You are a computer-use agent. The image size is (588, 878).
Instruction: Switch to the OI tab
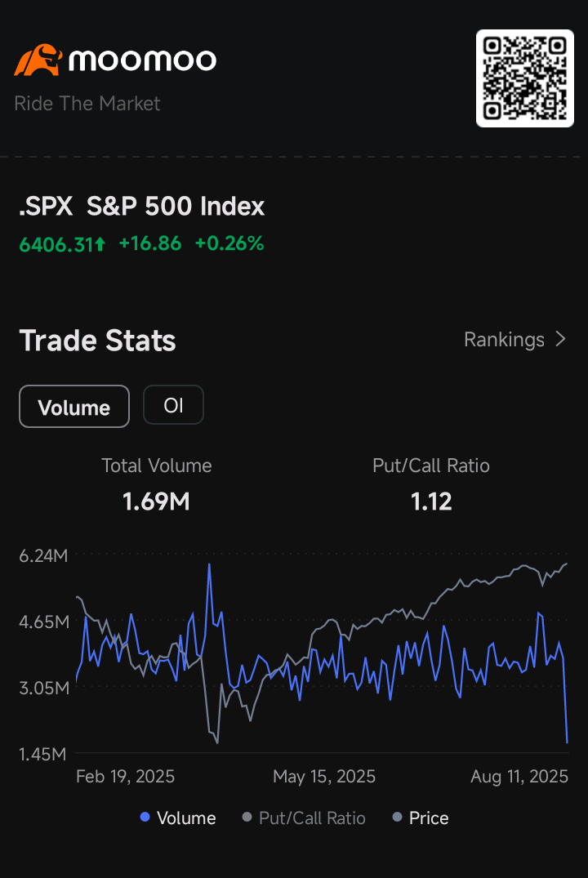point(174,405)
